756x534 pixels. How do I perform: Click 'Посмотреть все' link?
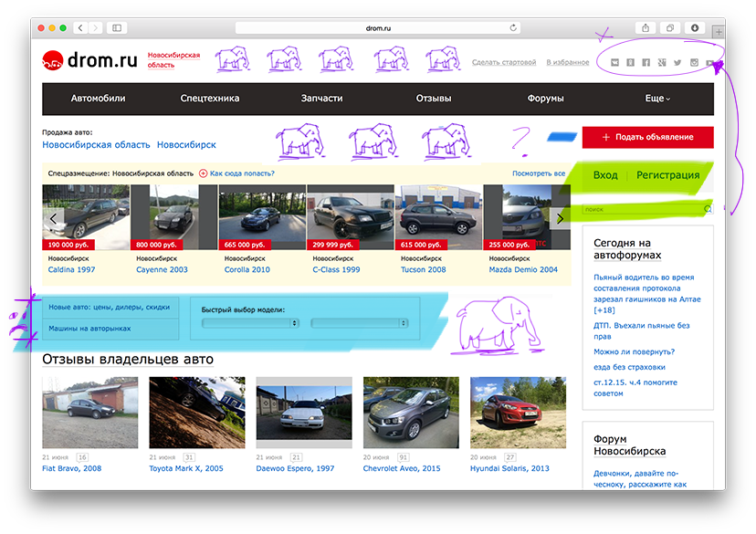(x=539, y=173)
